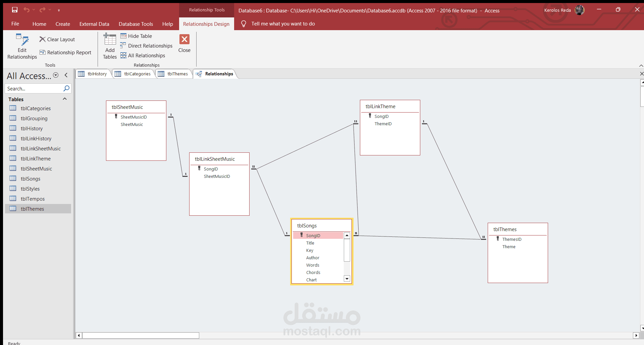Select Hide Table command

pyautogui.click(x=136, y=36)
